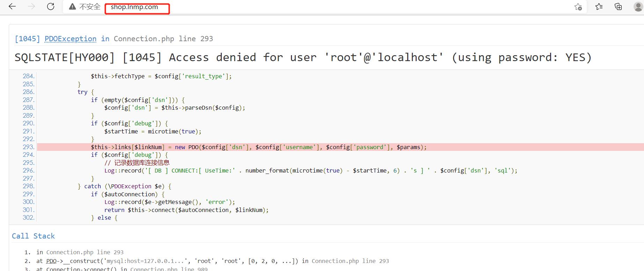Click the 'return $this->connect' line 301
This screenshot has height=271, width=644.
point(186,210)
